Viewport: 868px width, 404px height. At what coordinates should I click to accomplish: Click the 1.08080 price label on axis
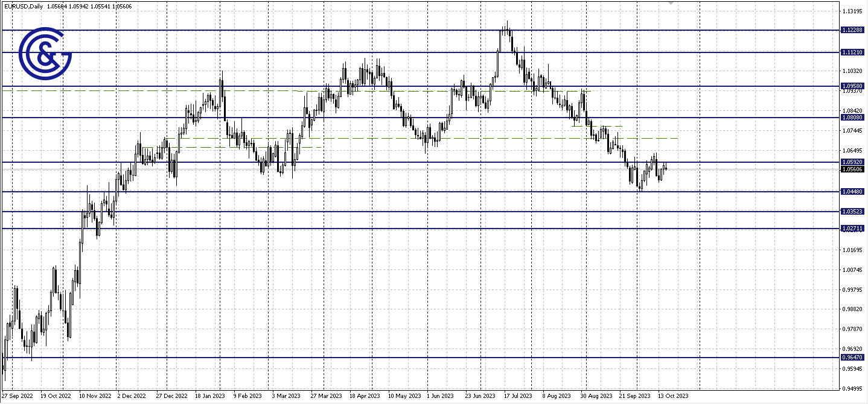coord(852,118)
